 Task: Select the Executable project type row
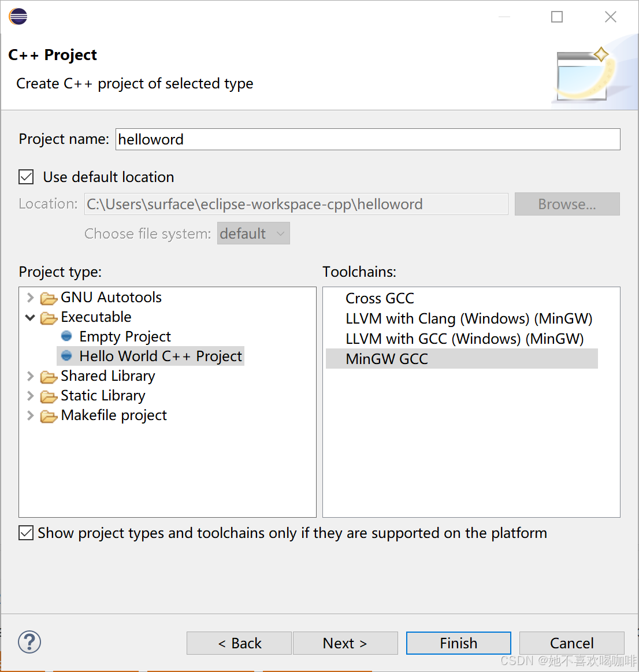96,317
